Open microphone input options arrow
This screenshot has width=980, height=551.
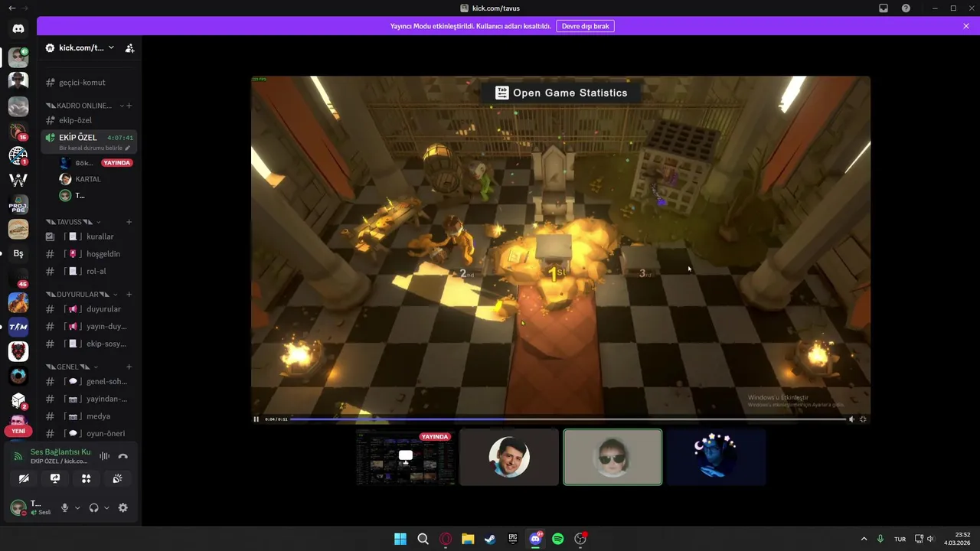click(77, 508)
